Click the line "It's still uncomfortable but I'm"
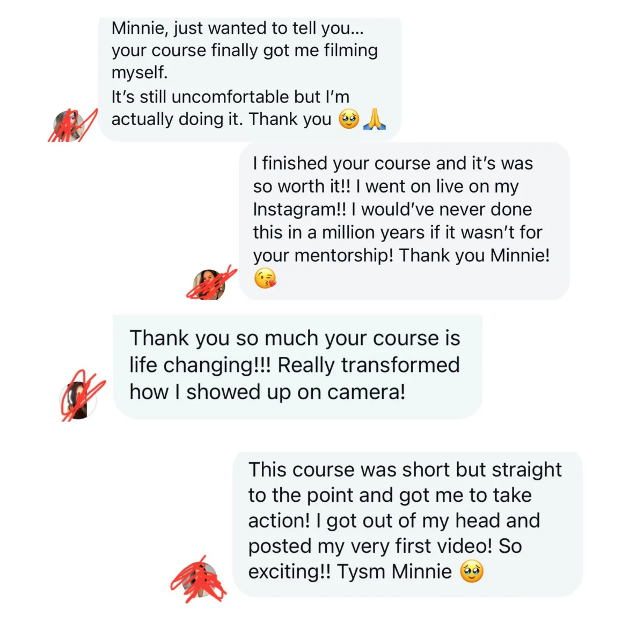 [230, 97]
